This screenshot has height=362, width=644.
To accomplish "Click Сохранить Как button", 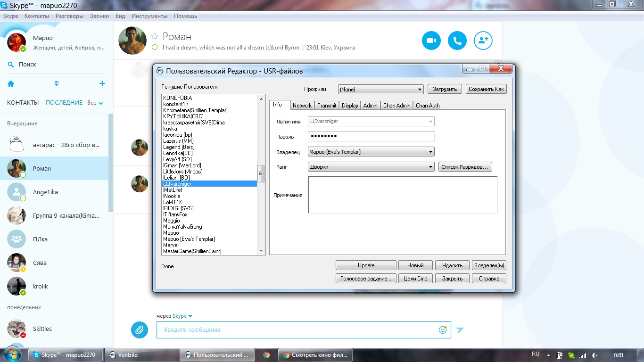I will (x=486, y=89).
